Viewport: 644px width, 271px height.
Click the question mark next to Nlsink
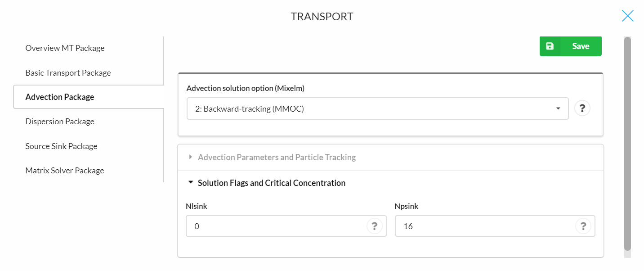coord(375,226)
